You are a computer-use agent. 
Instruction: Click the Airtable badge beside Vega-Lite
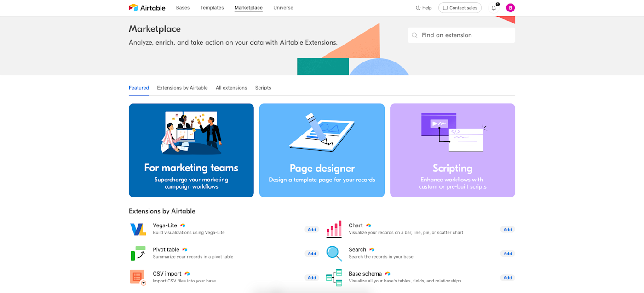click(183, 225)
